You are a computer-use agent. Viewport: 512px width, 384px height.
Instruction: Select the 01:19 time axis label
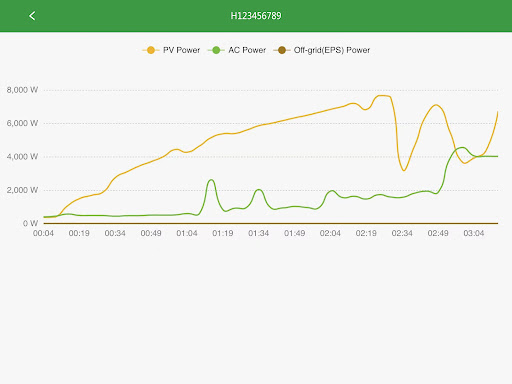point(223,233)
